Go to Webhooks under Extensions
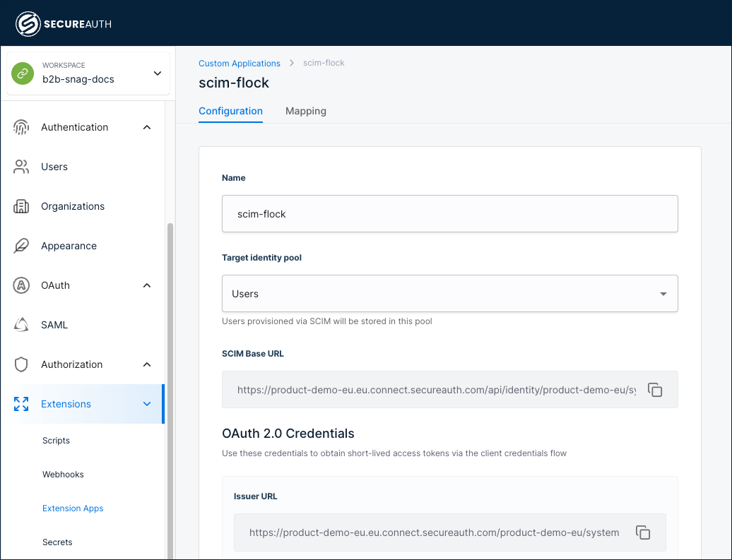The height and width of the screenshot is (560, 732). (63, 474)
